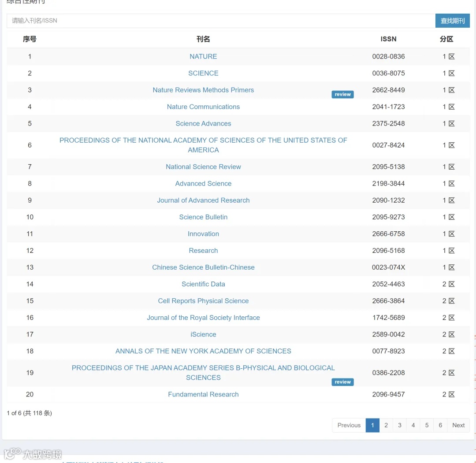Select ISSN 0036-8075 cell
Viewport: 476px width, 463px height.
[x=388, y=73]
